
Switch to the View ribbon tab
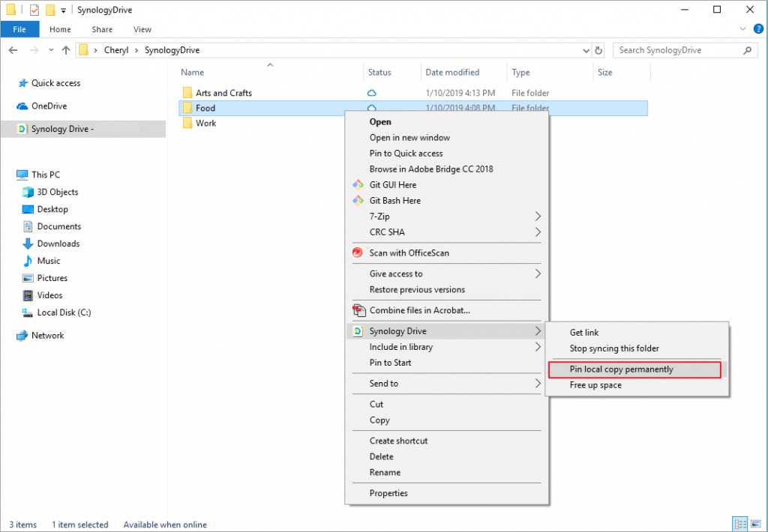click(x=142, y=29)
